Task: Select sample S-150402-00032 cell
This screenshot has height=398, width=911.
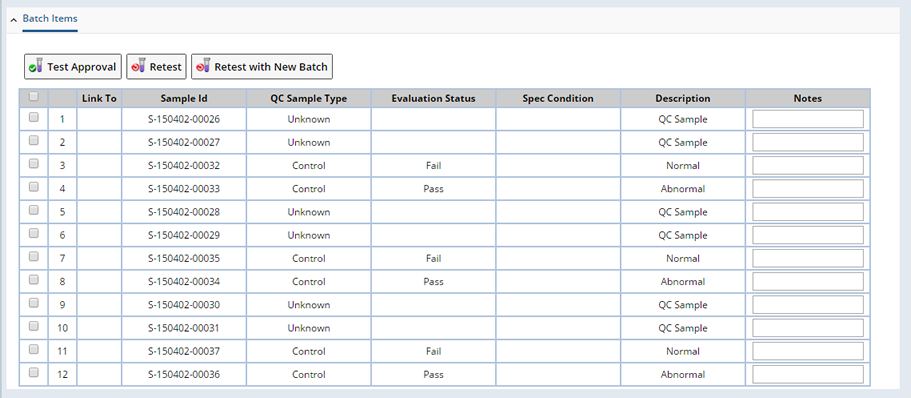Action: tap(184, 166)
